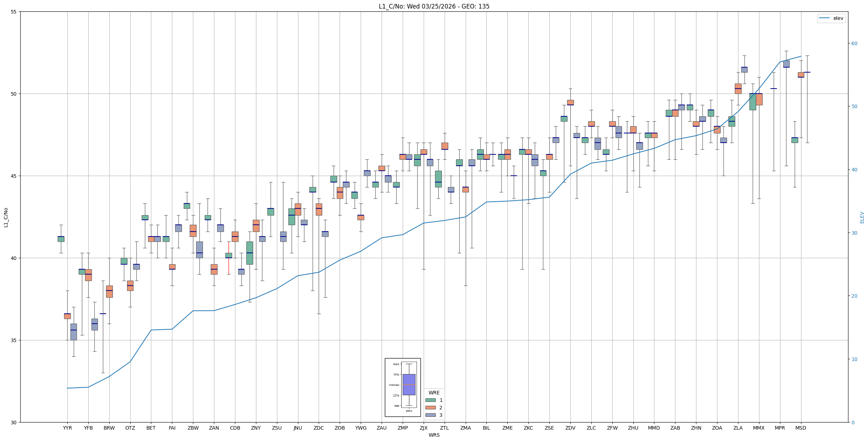Click the 60 tick on right elevation axis
Image resolution: width=868 pixels, height=441 pixels.
[854, 43]
